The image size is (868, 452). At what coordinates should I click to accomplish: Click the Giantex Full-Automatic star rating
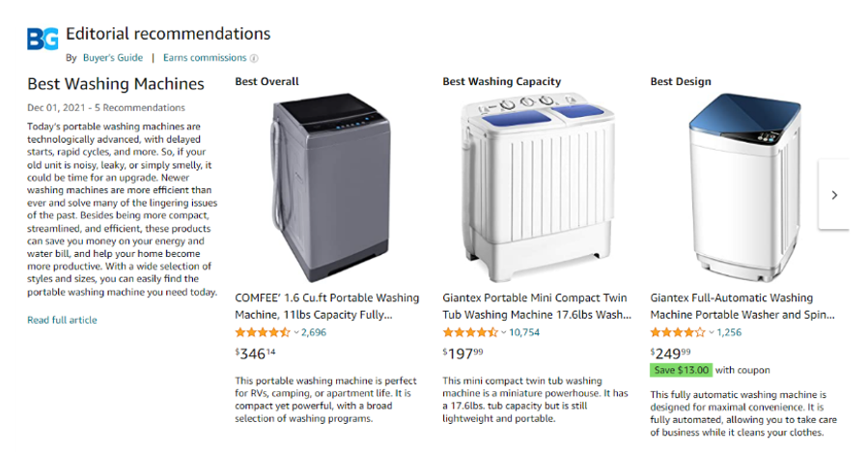point(678,332)
